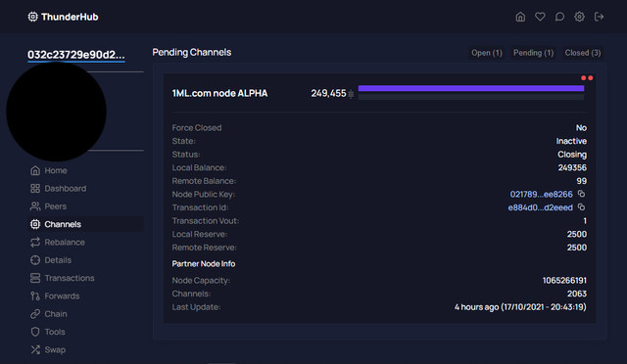627x364 pixels.
Task: Copy the Node Public Key value
Action: click(581, 194)
